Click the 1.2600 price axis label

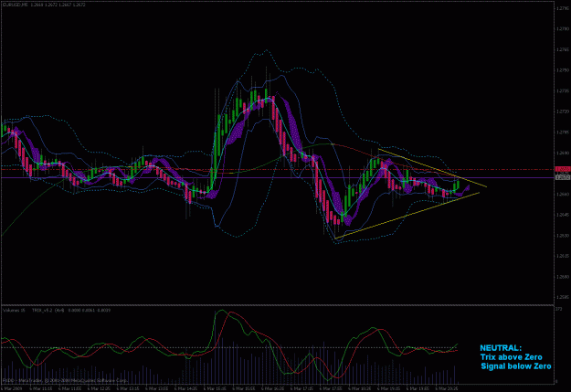pos(563,277)
